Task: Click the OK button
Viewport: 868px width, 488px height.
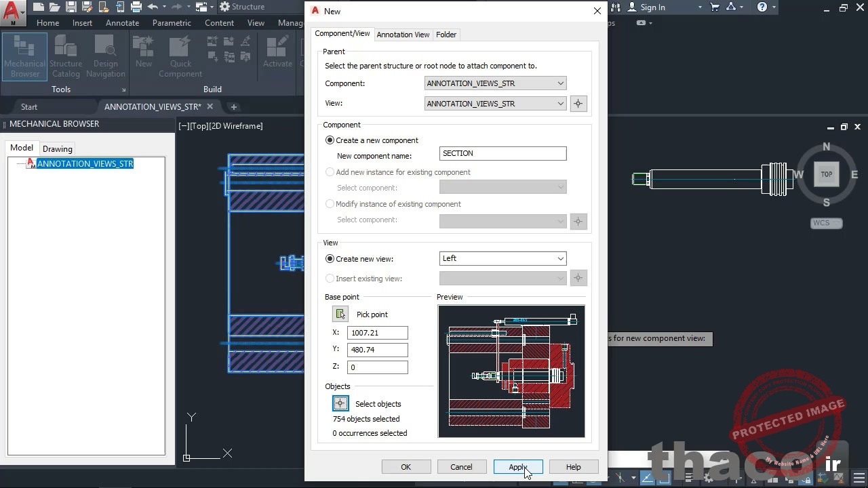Action: (x=406, y=467)
